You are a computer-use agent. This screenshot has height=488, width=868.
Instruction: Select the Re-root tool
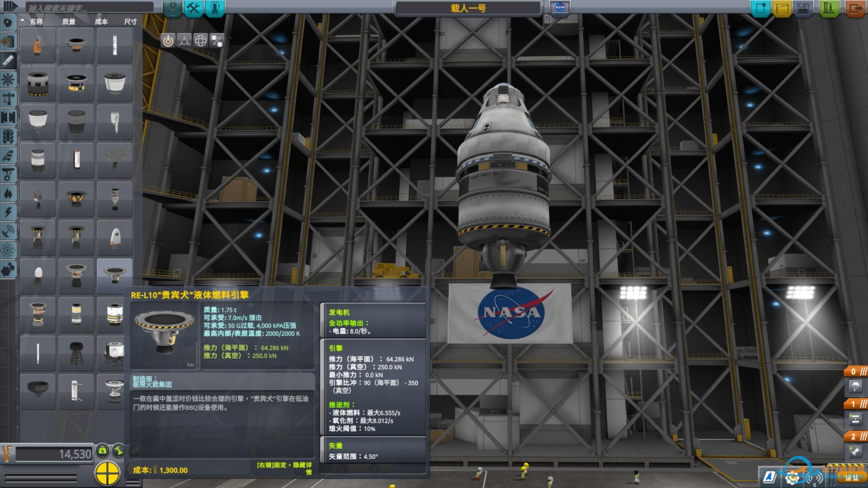pyautogui.click(x=217, y=41)
